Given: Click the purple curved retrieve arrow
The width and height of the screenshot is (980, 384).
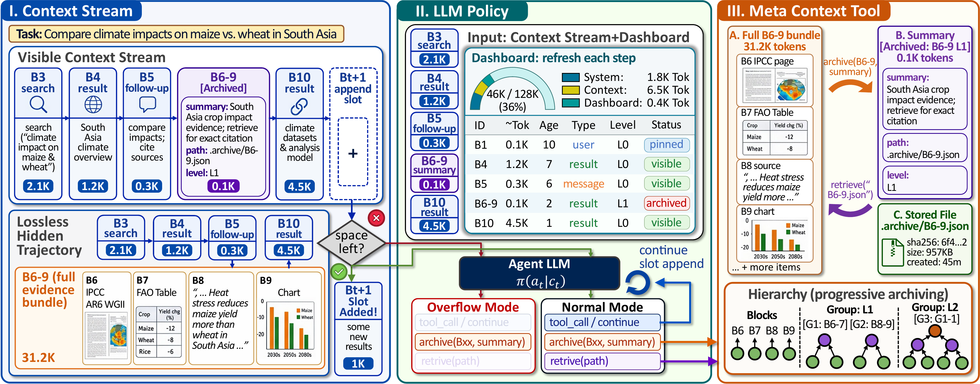Looking at the screenshot, I should [x=850, y=210].
